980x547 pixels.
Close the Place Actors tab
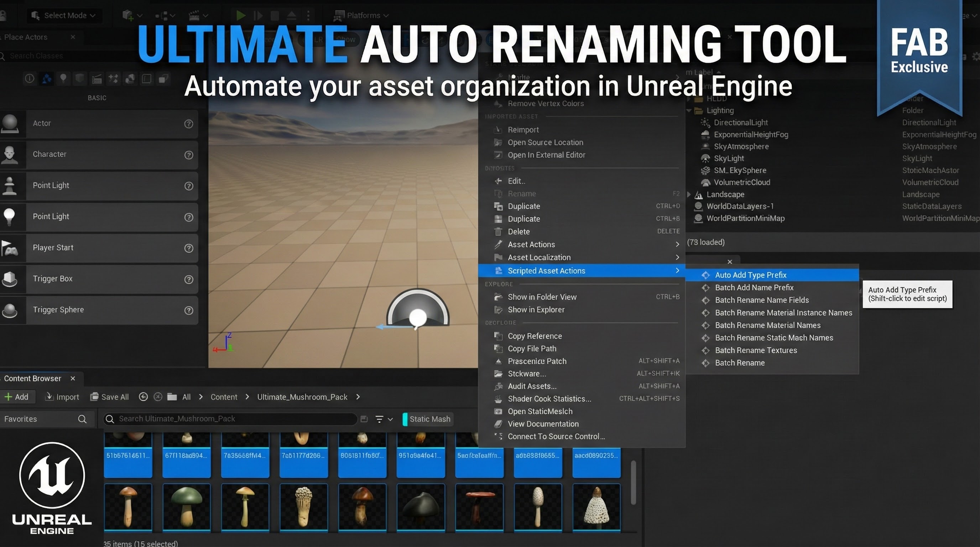[x=73, y=37]
